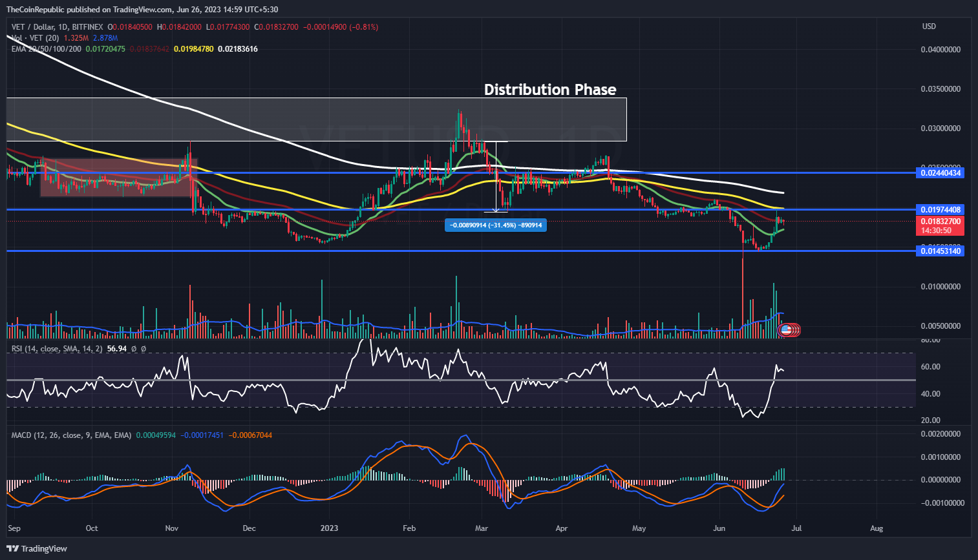Click the Aug label on the time axis
Screen dimensions: 978x560
tap(877, 528)
